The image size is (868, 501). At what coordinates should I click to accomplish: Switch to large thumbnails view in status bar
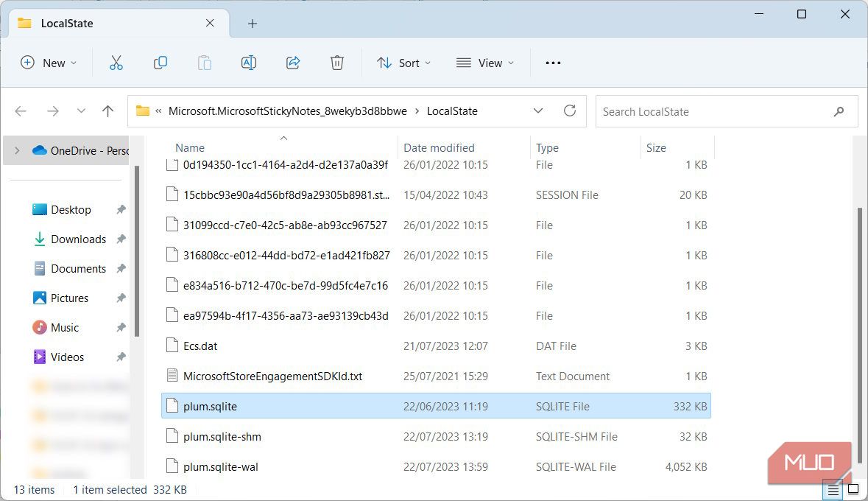(853, 489)
